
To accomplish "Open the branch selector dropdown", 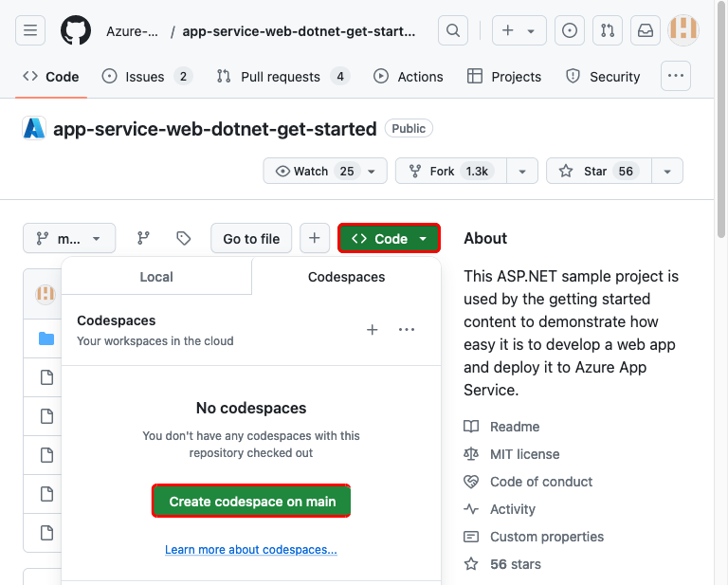I will tap(69, 239).
